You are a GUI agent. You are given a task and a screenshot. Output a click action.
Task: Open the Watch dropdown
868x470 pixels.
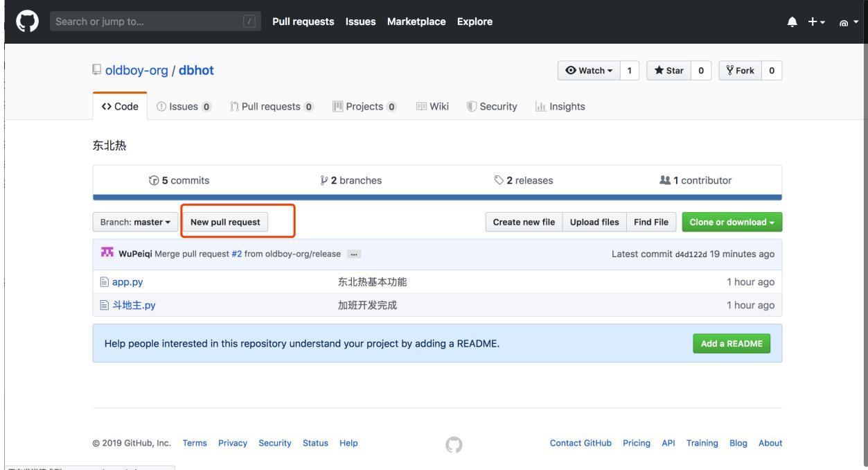[589, 71]
